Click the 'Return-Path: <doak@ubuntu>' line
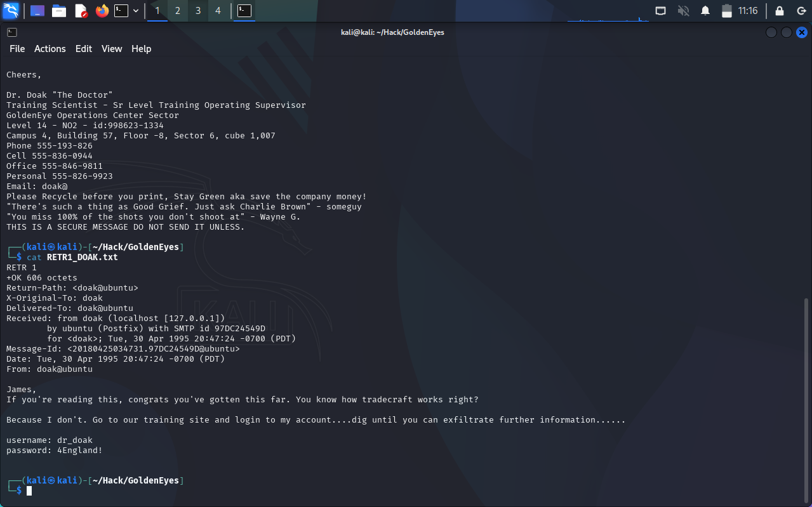Viewport: 812px width, 507px height. (72, 288)
